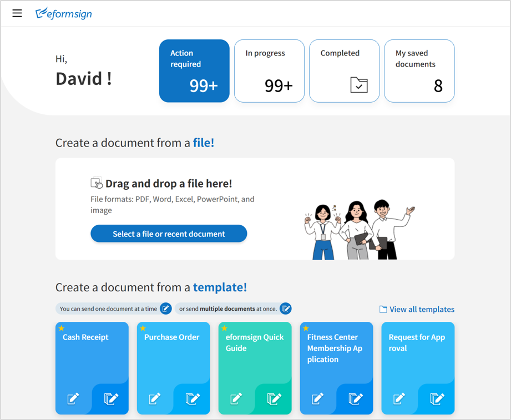Click the folder icon beside View all templates

(x=383, y=309)
